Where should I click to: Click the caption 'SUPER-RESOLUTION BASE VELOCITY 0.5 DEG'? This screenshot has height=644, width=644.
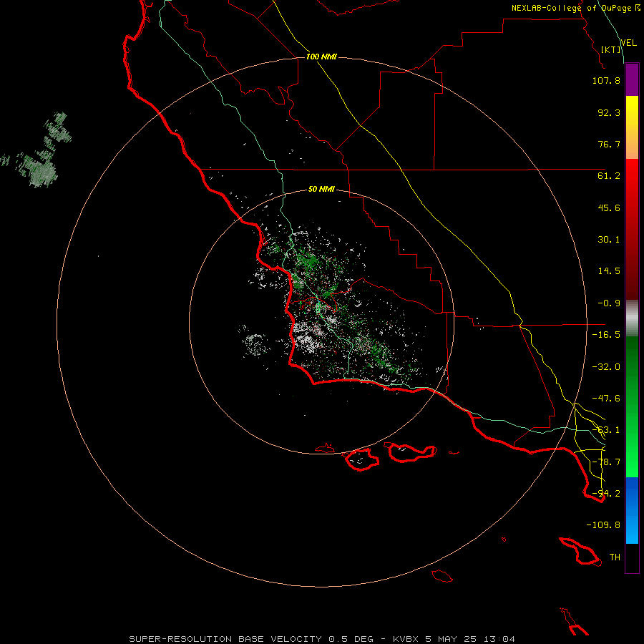[x=251, y=639]
